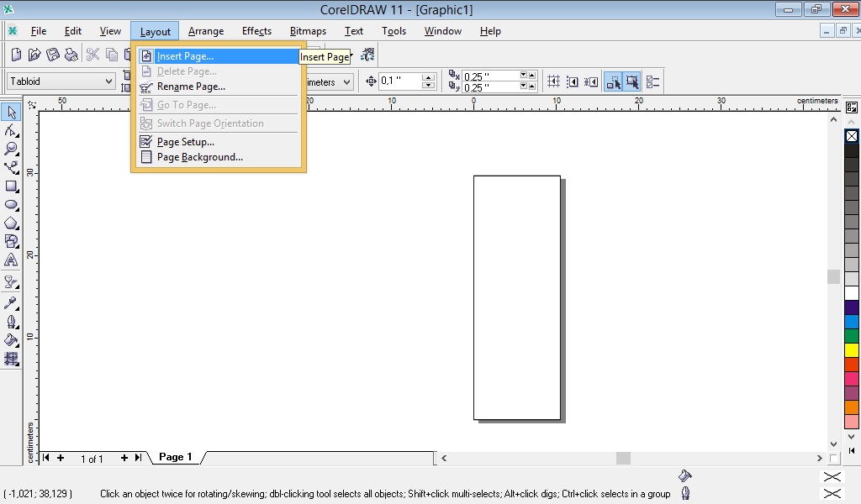
Task: Select the Eyedropper tool
Action: (11, 302)
